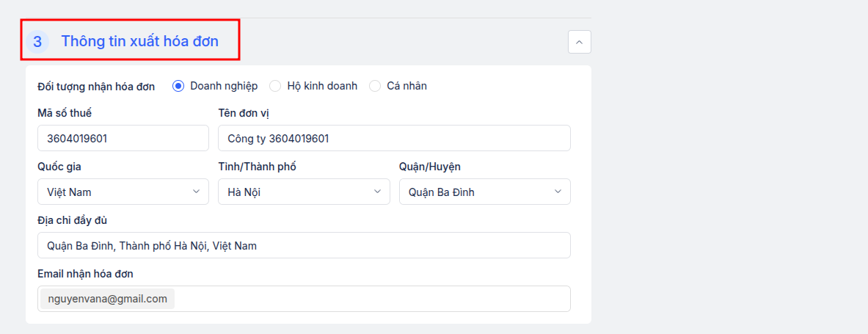Click the step 3 number badge
Screen dimensions: 868x334
37,42
